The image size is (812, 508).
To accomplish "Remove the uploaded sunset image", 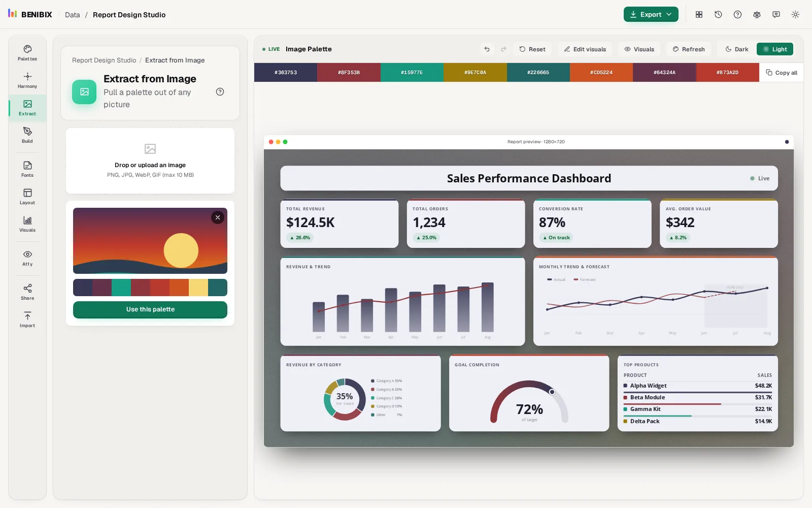I will point(218,217).
